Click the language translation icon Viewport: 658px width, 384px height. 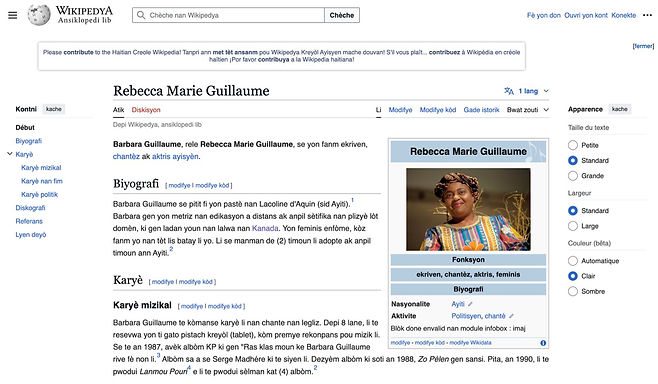[509, 91]
